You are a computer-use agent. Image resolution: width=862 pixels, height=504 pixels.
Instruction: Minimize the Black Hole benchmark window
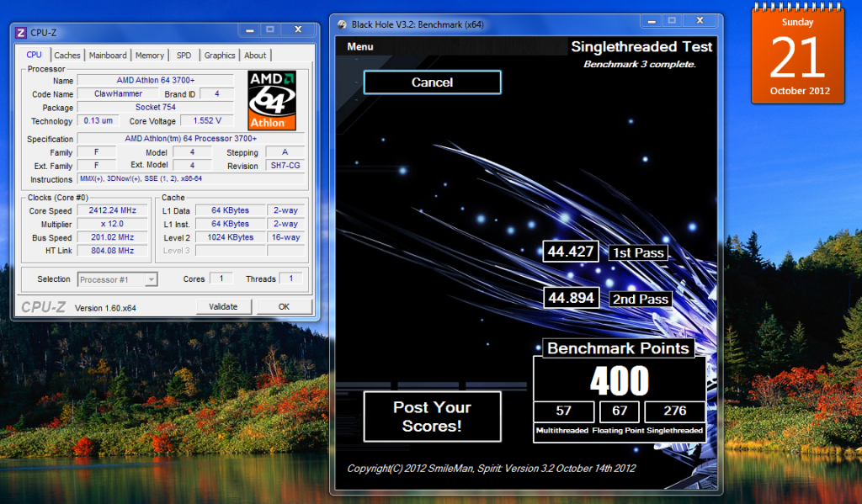[652, 21]
